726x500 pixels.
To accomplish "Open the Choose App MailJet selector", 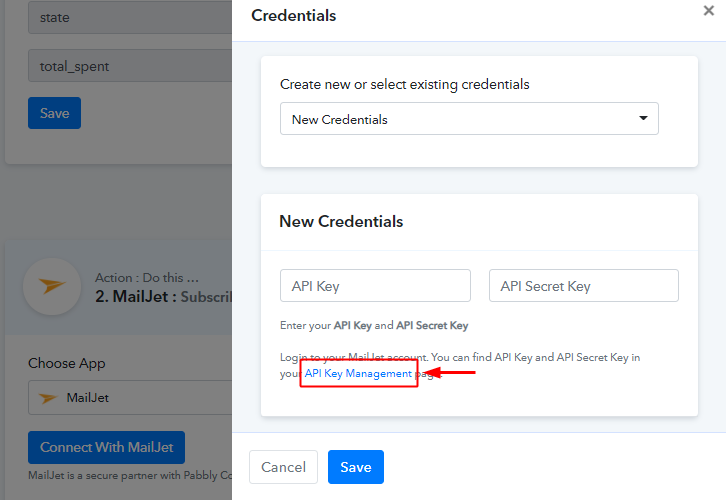I will tap(130, 397).
